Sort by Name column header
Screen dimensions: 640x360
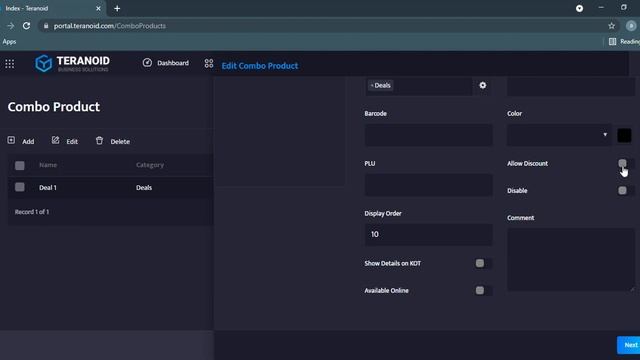48,165
